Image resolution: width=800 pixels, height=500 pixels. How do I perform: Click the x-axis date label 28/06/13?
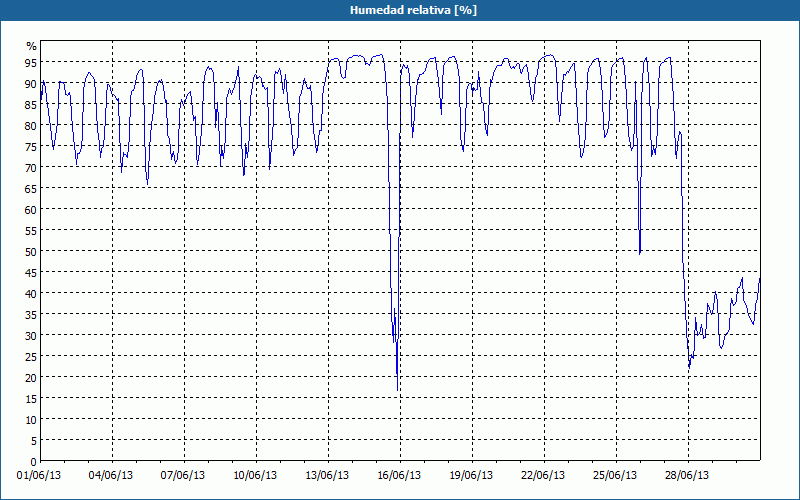687,476
